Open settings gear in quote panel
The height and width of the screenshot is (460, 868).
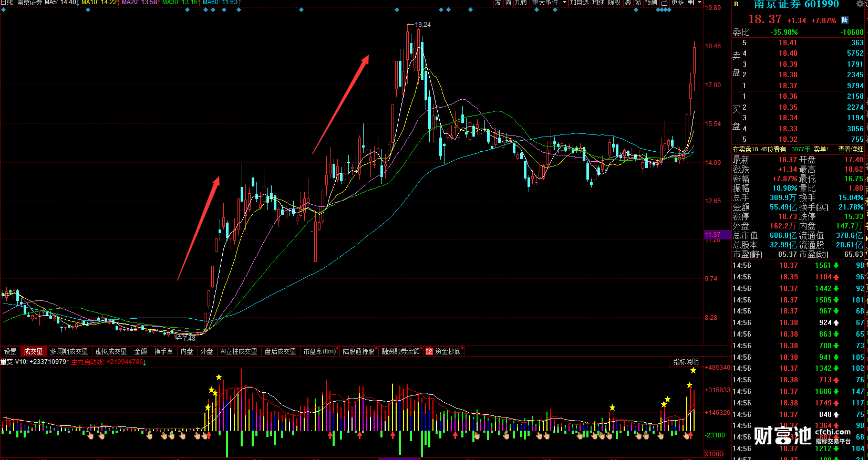pos(860,4)
